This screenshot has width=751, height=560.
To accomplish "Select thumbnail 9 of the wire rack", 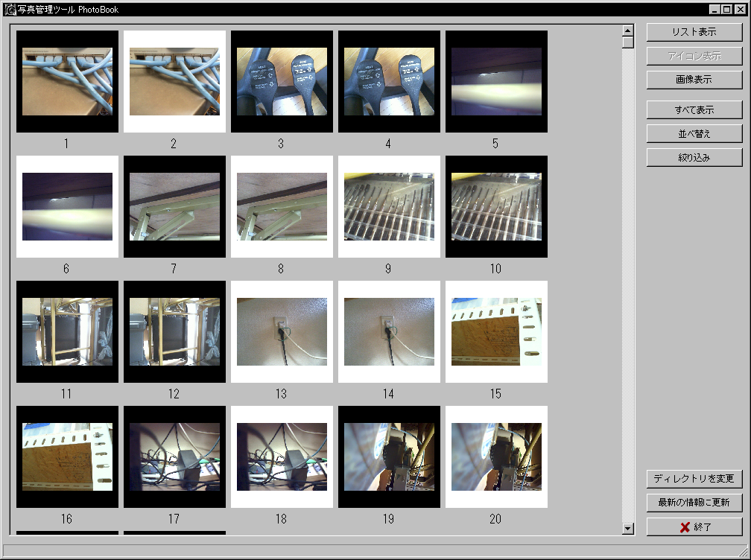I will [389, 206].
